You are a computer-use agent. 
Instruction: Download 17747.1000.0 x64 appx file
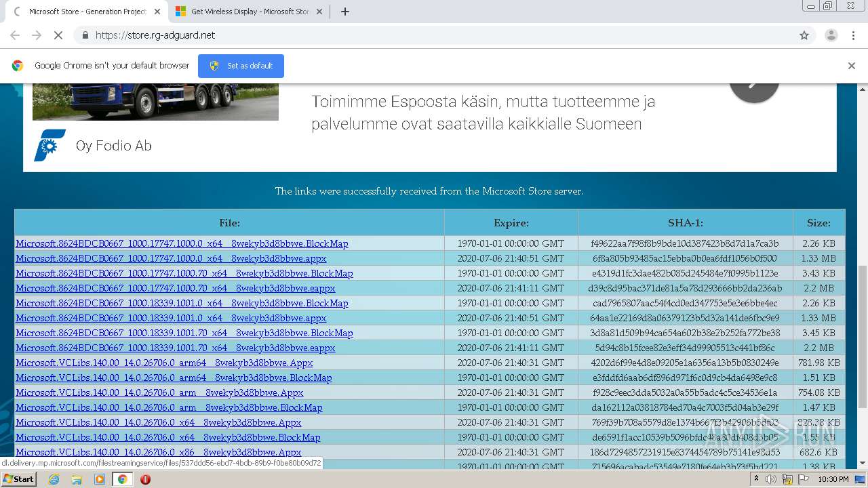tap(171, 258)
